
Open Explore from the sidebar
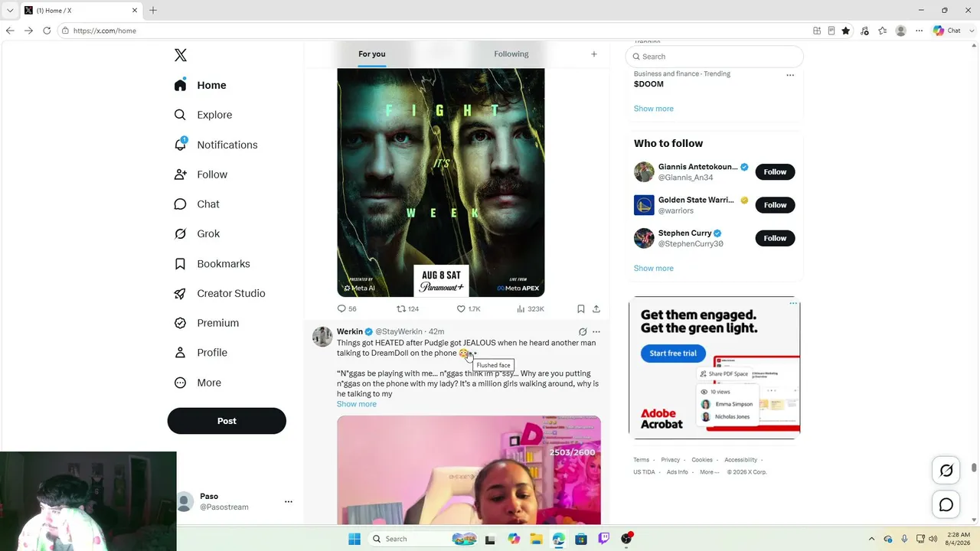point(203,115)
